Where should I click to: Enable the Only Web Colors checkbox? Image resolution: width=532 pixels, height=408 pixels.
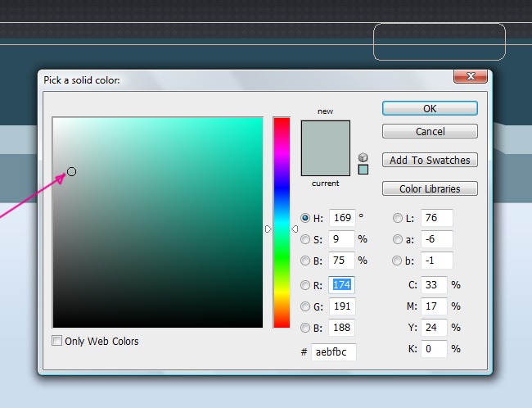(x=56, y=341)
